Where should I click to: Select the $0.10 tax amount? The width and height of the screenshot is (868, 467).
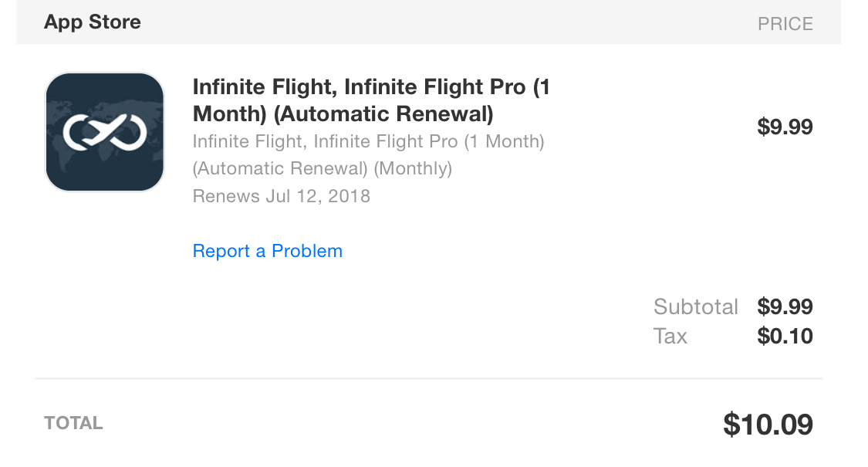pos(785,336)
